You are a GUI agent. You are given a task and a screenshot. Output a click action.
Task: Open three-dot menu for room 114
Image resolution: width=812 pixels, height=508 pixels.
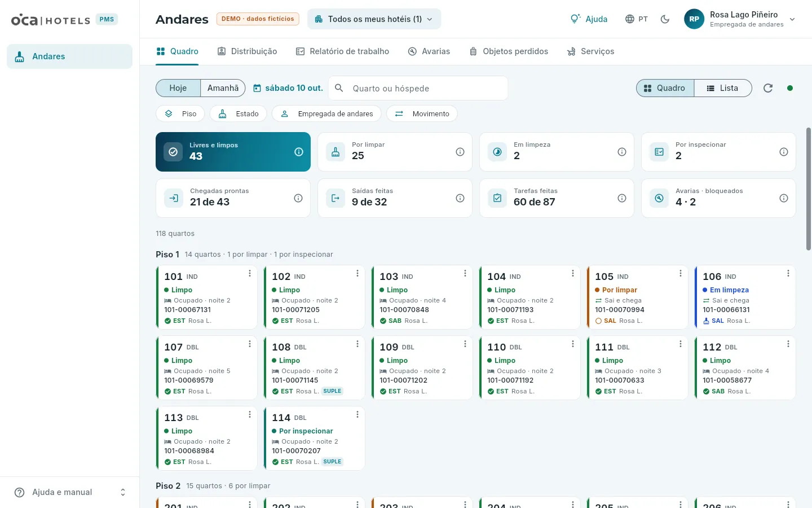(358, 414)
